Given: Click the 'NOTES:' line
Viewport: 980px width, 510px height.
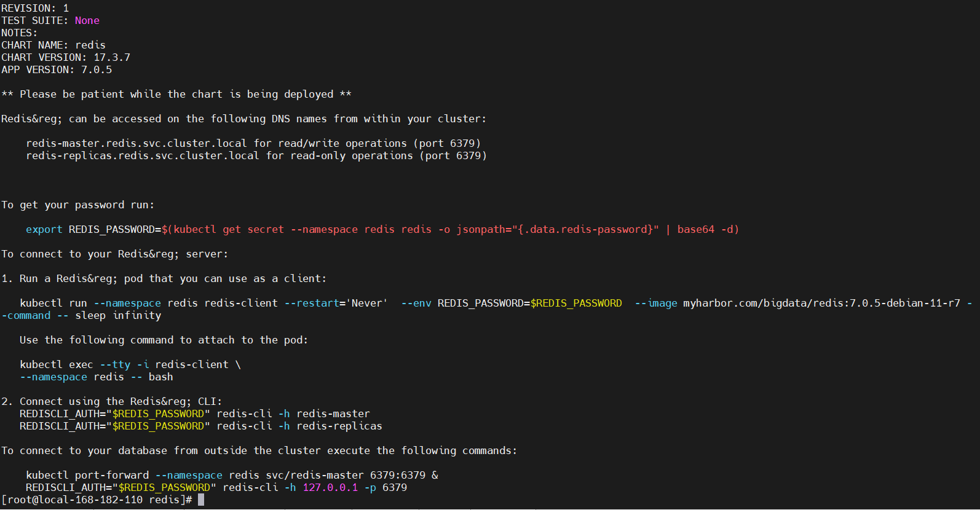Looking at the screenshot, I should (x=19, y=33).
